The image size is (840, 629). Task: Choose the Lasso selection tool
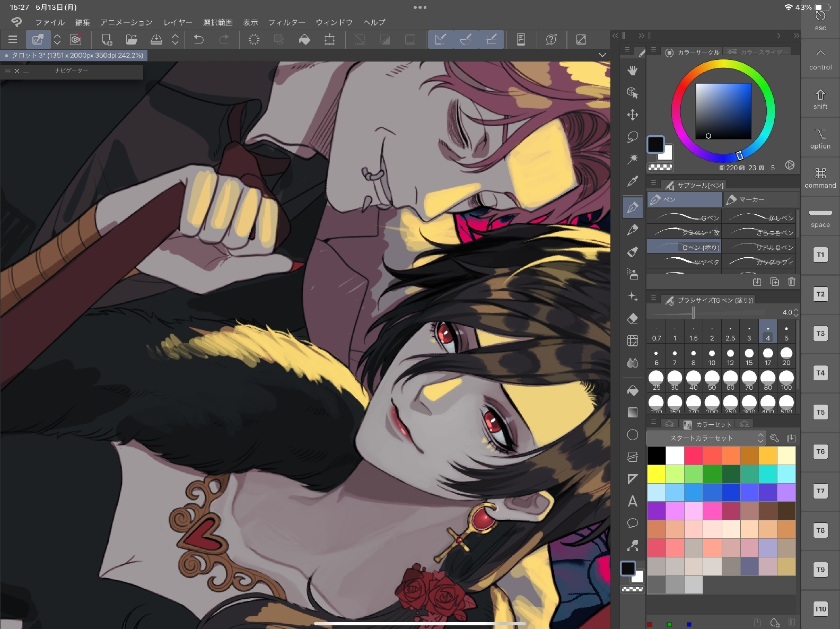(x=633, y=137)
